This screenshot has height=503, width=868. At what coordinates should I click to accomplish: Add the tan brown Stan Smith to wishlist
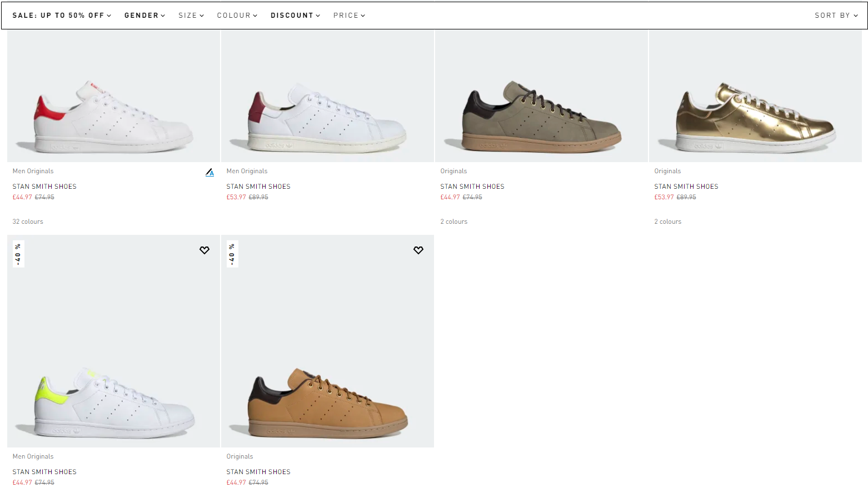[418, 250]
